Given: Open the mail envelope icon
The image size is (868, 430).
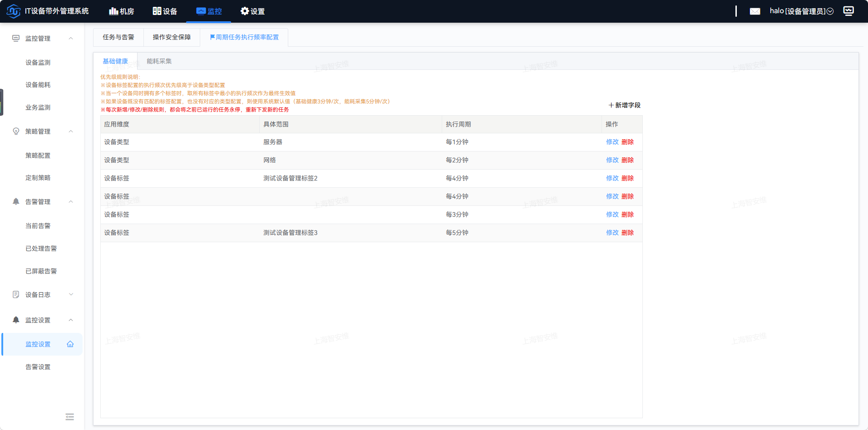Looking at the screenshot, I should 755,11.
